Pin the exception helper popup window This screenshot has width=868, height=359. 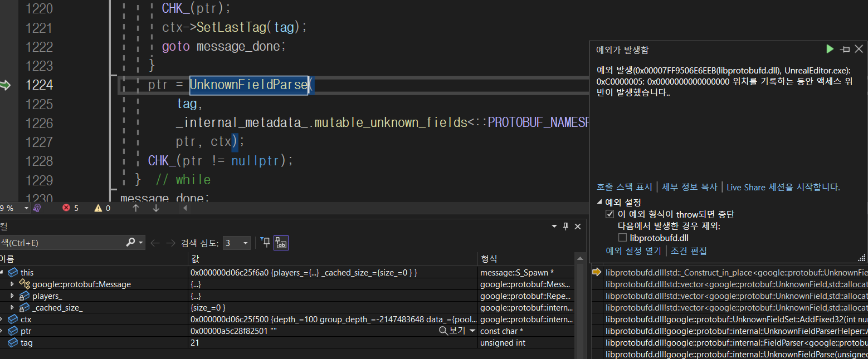[x=844, y=48]
